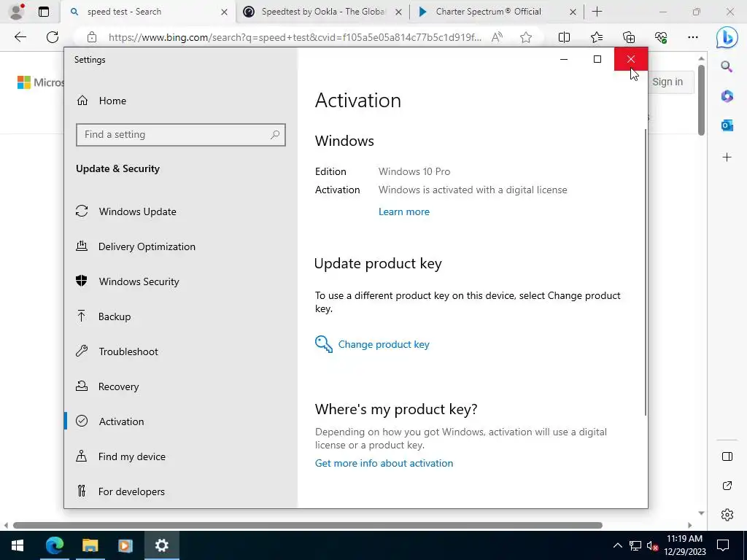Screen dimensions: 747x560
Task: Maximize the Settings window
Action: click(x=597, y=59)
